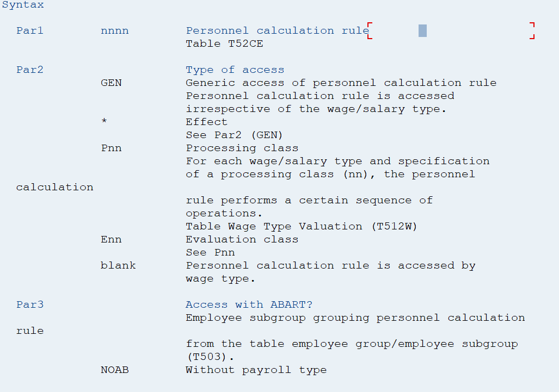Select the "Pnn" value entry
Image resolution: width=559 pixels, height=392 pixels.
click(112, 148)
